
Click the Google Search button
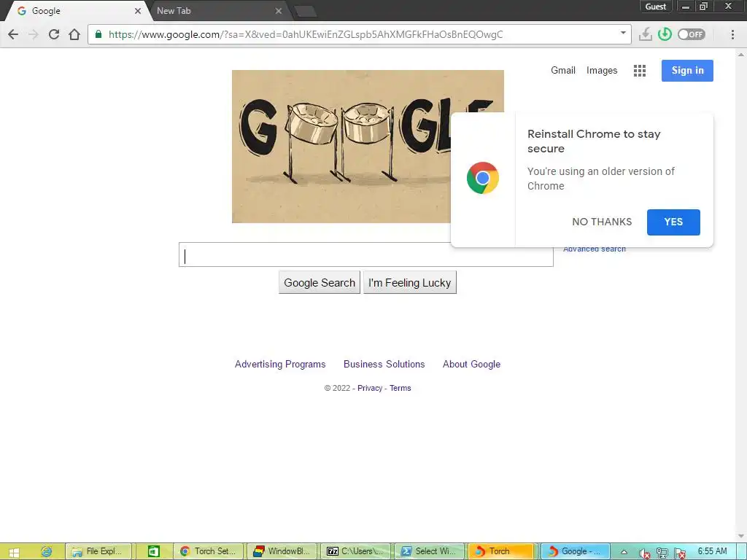point(320,282)
